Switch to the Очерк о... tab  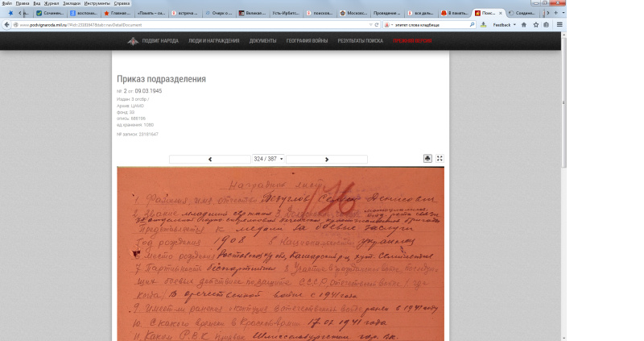pyautogui.click(x=218, y=13)
